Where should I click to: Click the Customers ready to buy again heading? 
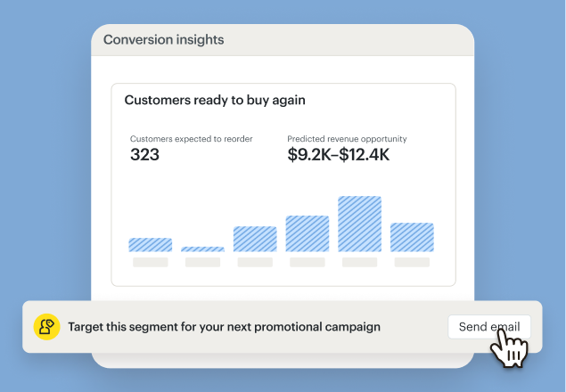pos(215,101)
